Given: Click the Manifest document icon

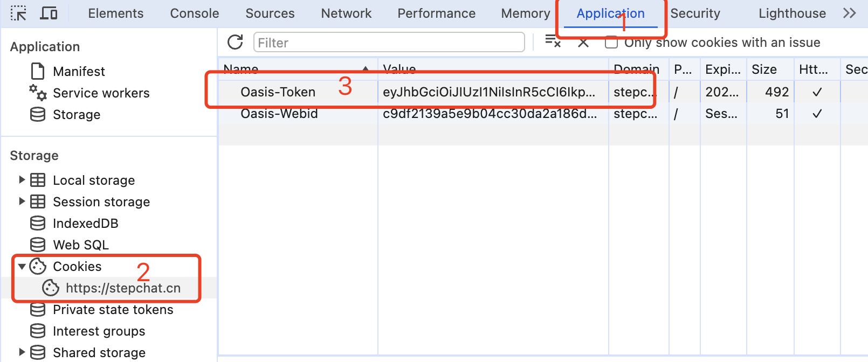Looking at the screenshot, I should pyautogui.click(x=37, y=71).
